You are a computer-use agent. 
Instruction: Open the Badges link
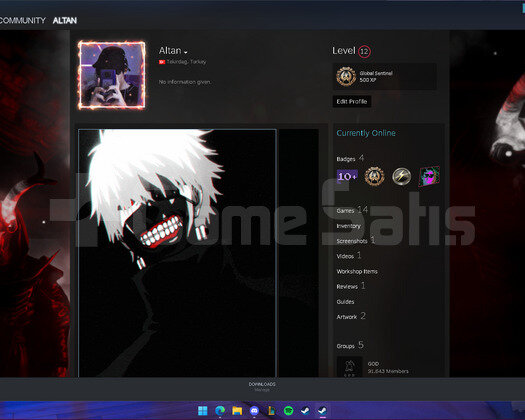(x=346, y=159)
